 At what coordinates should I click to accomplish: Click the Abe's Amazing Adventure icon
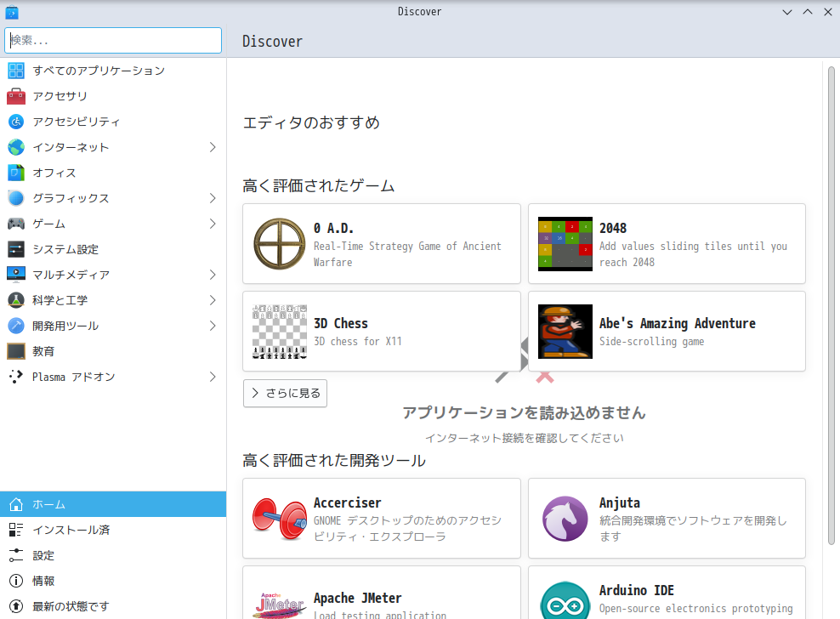[565, 332]
